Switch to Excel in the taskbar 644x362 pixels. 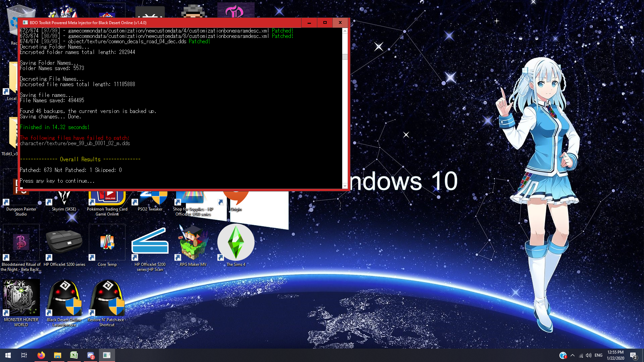point(74,355)
